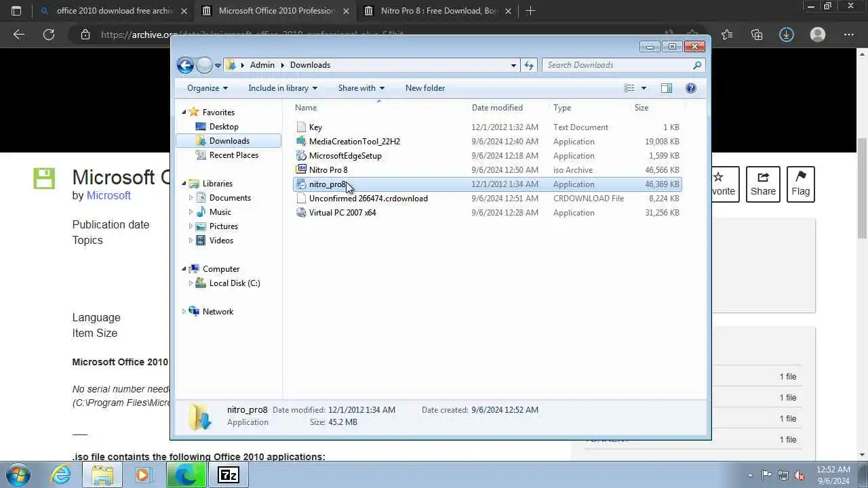This screenshot has width=868, height=488.
Task: Select the nitro_pro8 application icon
Action: 302,184
